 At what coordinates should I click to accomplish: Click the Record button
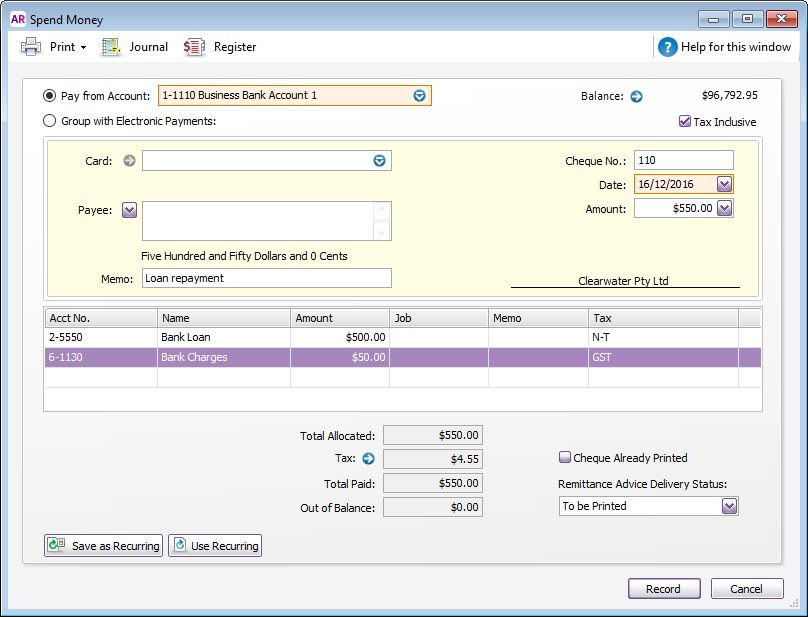pos(663,589)
